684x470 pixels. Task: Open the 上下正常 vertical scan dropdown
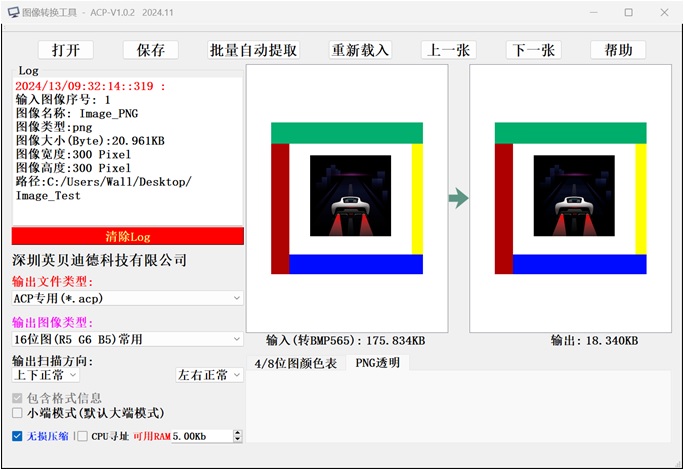point(46,375)
